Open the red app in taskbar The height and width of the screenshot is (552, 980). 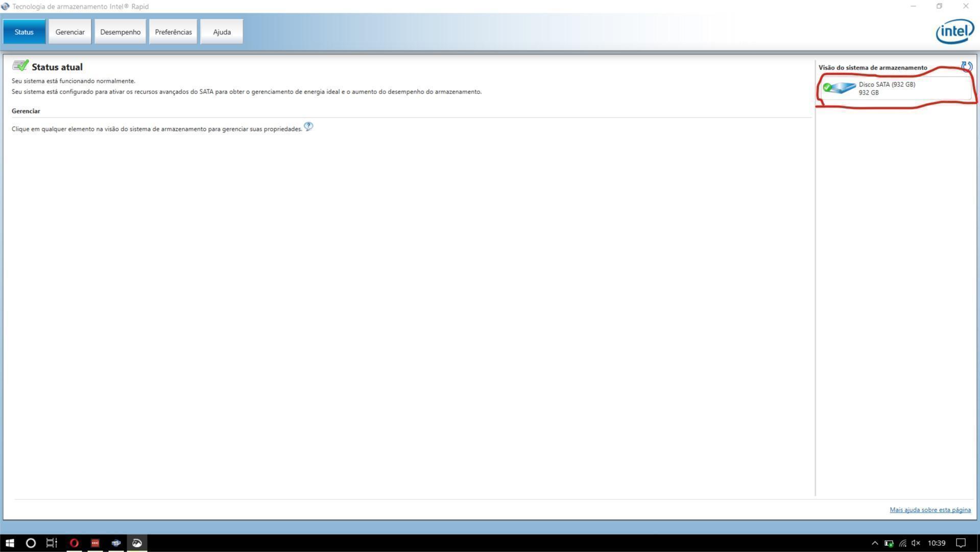coord(95,543)
